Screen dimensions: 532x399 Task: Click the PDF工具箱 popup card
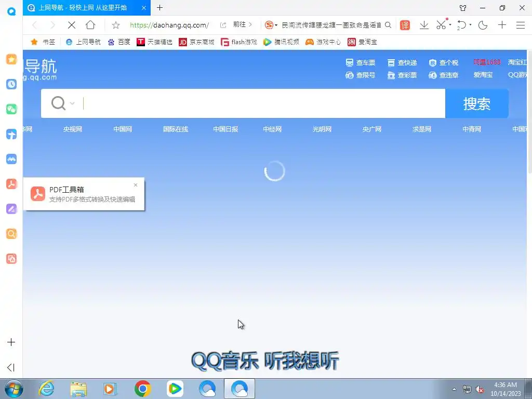point(84,194)
